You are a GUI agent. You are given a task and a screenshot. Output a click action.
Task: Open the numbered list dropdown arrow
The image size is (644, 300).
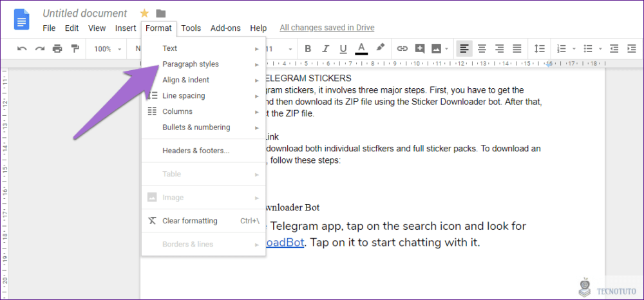574,49
